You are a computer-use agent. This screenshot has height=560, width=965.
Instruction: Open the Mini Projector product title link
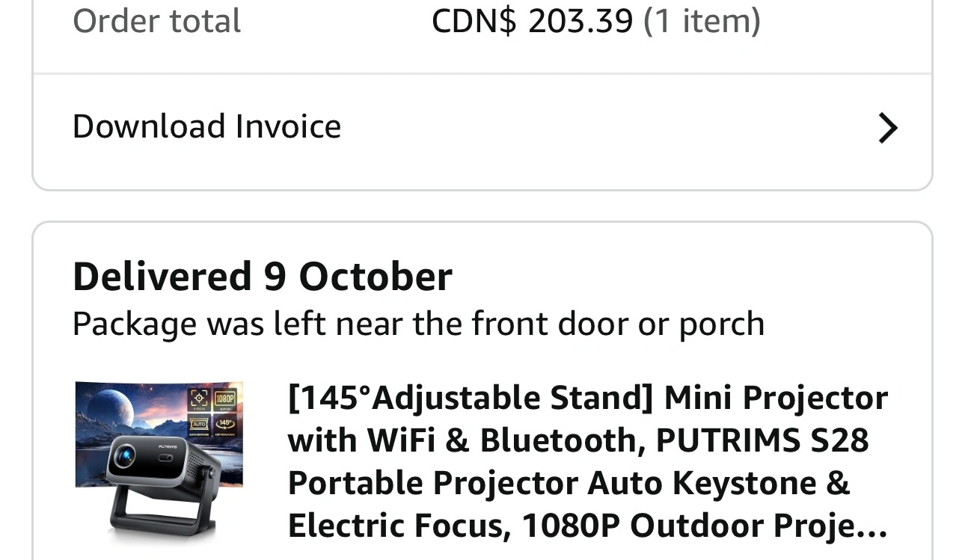point(588,461)
